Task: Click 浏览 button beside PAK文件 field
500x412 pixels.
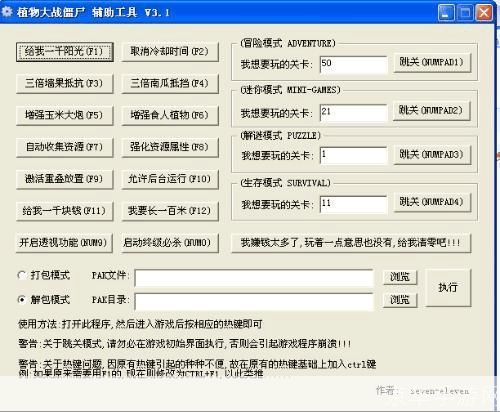Action: (400, 277)
